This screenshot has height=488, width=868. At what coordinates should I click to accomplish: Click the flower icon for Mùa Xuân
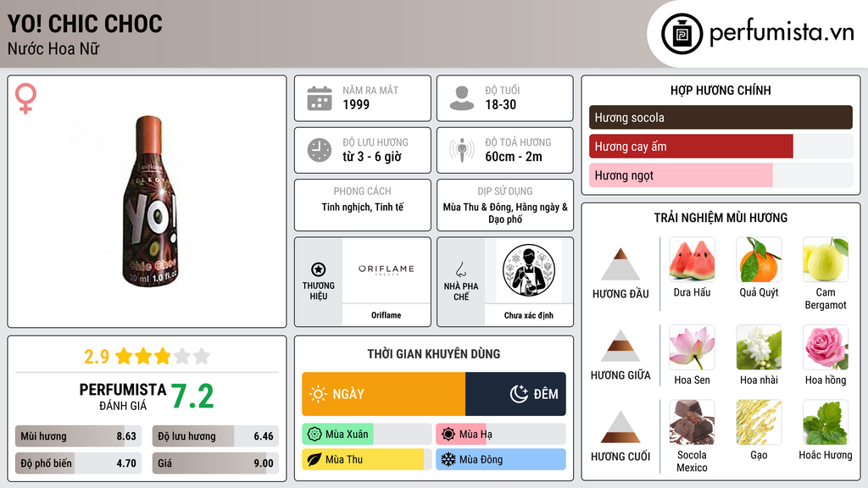[x=314, y=435]
